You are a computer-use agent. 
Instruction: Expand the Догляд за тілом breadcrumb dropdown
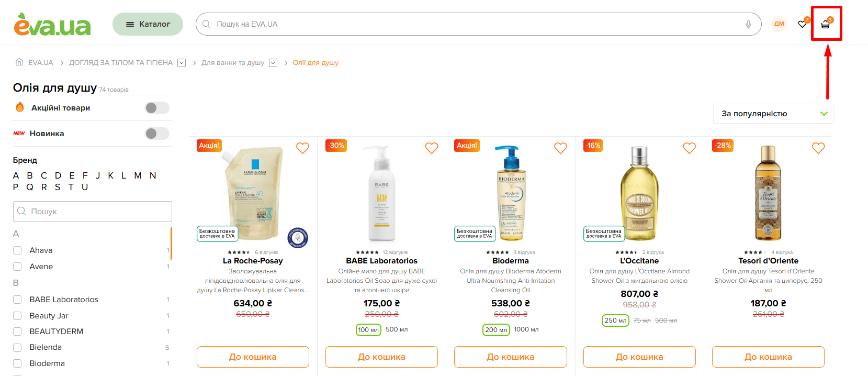182,63
